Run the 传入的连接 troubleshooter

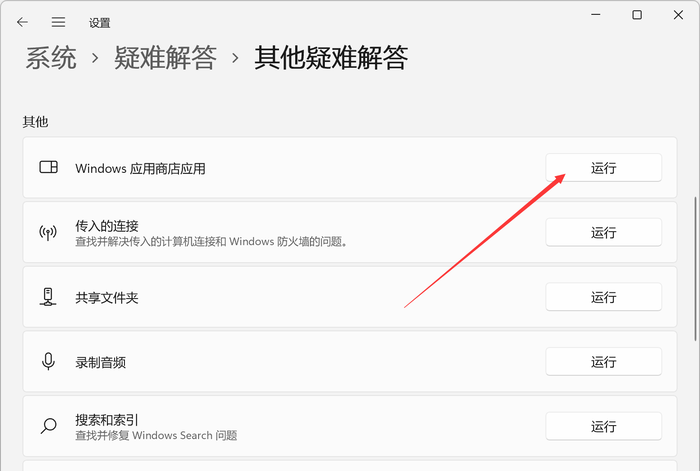(x=603, y=232)
